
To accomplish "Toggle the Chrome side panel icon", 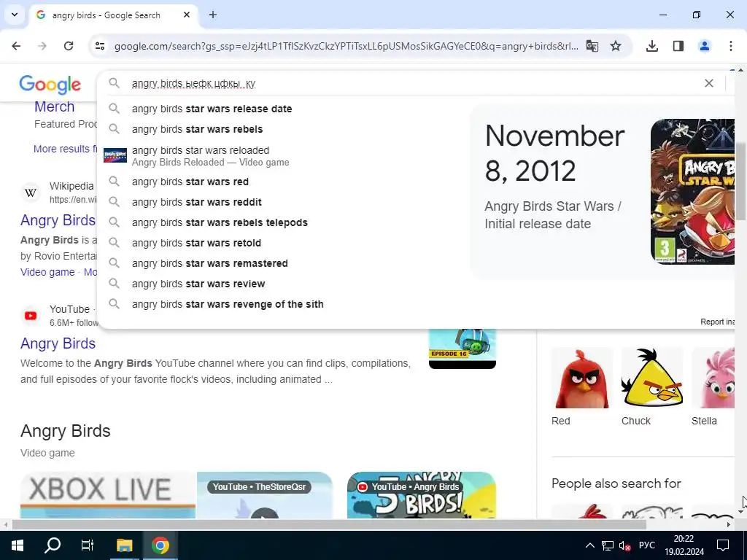I will point(678,46).
